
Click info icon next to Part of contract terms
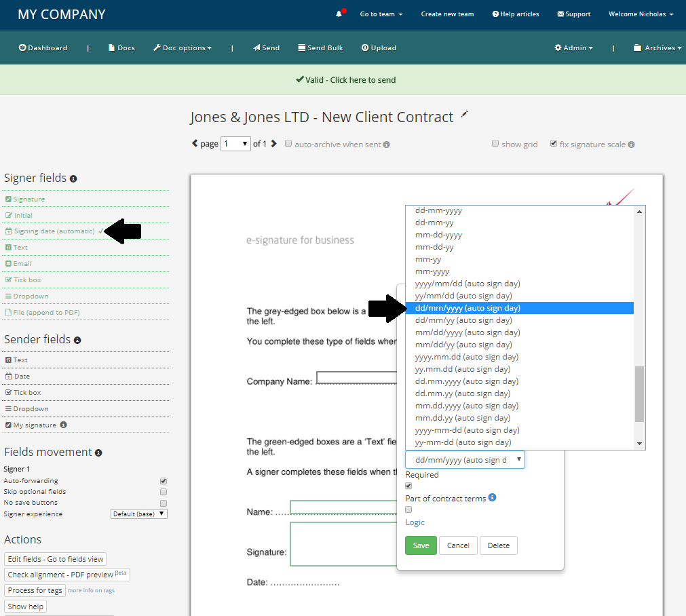(x=493, y=497)
